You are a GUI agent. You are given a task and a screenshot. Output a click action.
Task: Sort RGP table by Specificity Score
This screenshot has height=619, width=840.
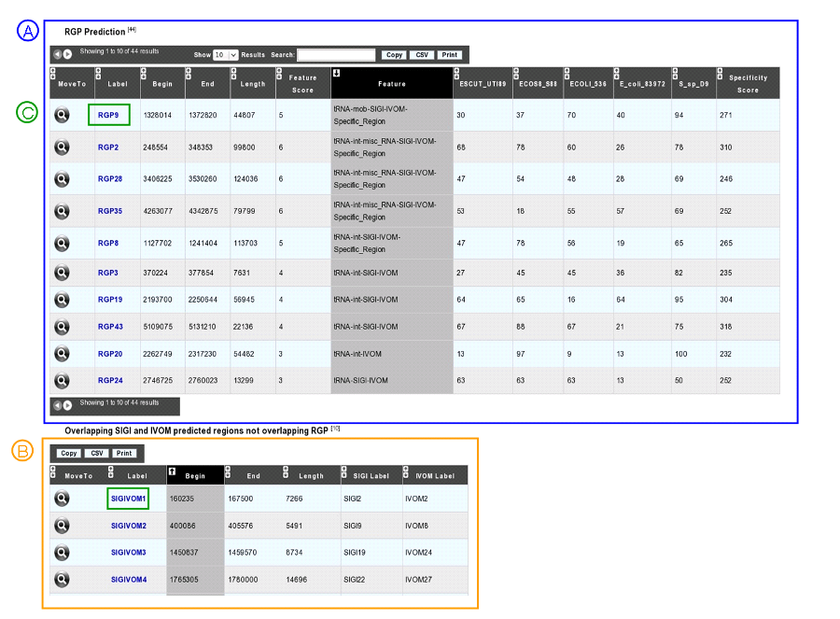pos(748,84)
